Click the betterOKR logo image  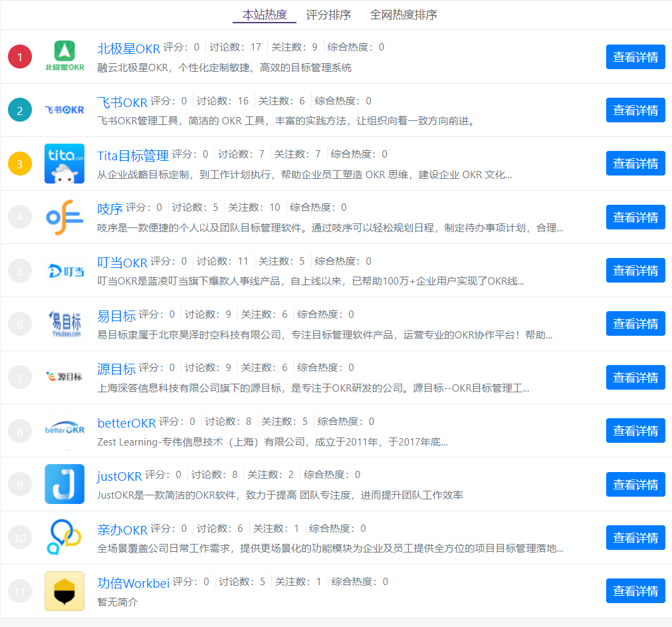pos(64,429)
